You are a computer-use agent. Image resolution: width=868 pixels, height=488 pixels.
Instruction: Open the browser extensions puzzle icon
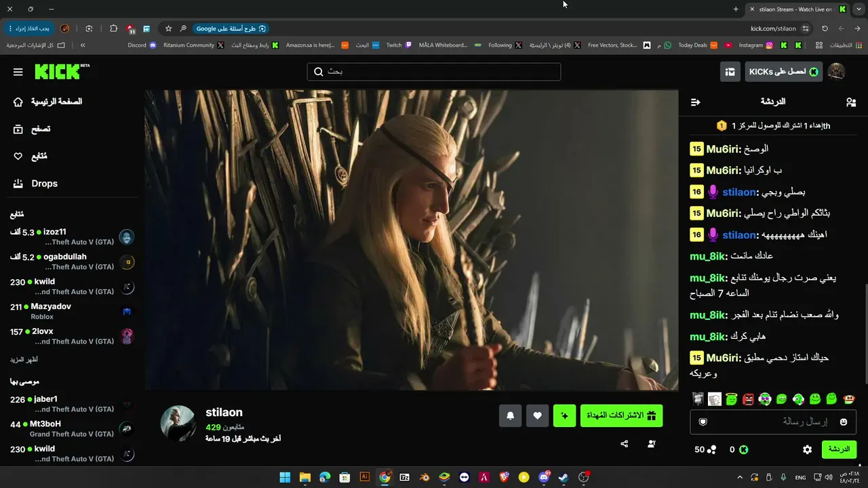click(113, 28)
